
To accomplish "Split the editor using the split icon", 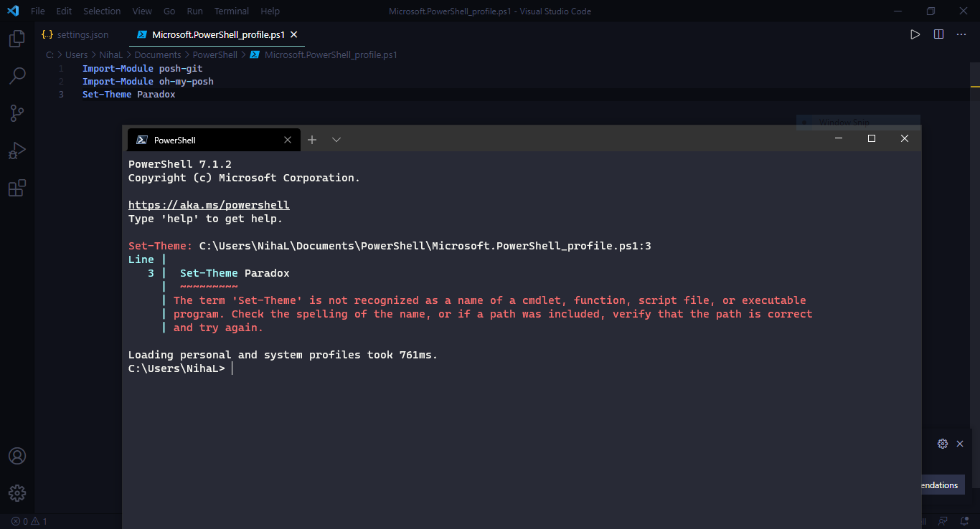I will 938,33.
